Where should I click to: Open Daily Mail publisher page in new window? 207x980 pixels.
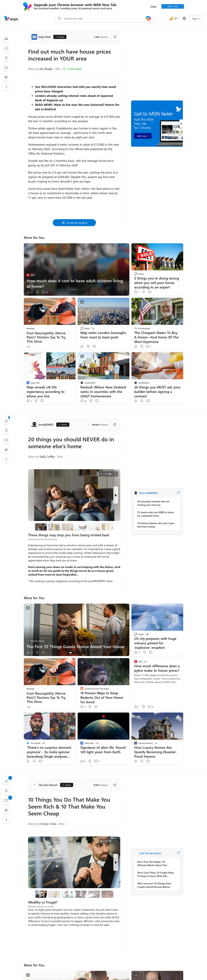[x=115, y=37]
